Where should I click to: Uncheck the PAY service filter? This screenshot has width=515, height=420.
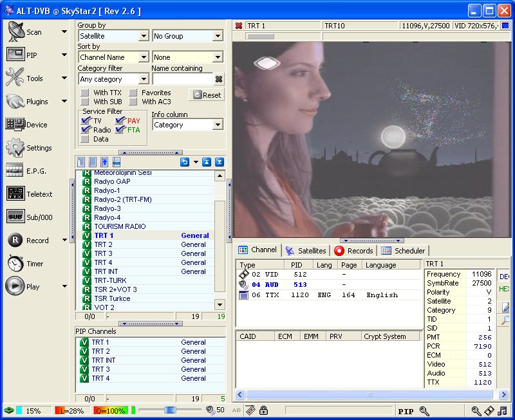(120, 120)
